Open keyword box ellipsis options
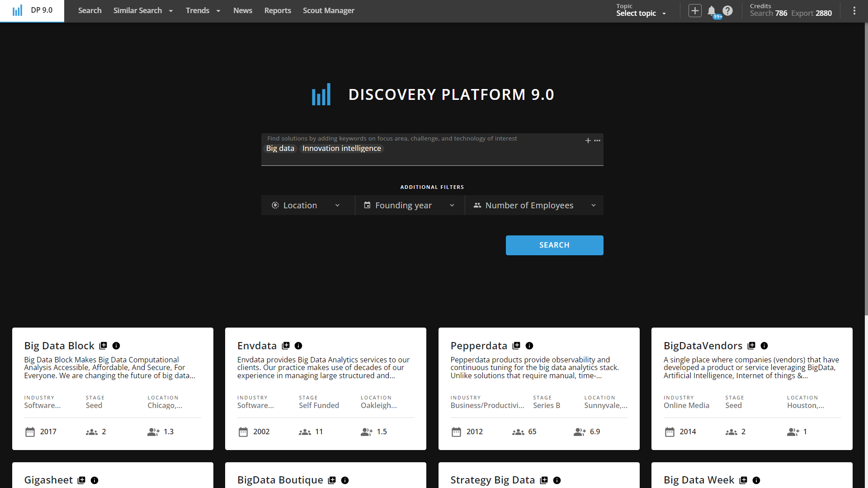 pos(597,141)
